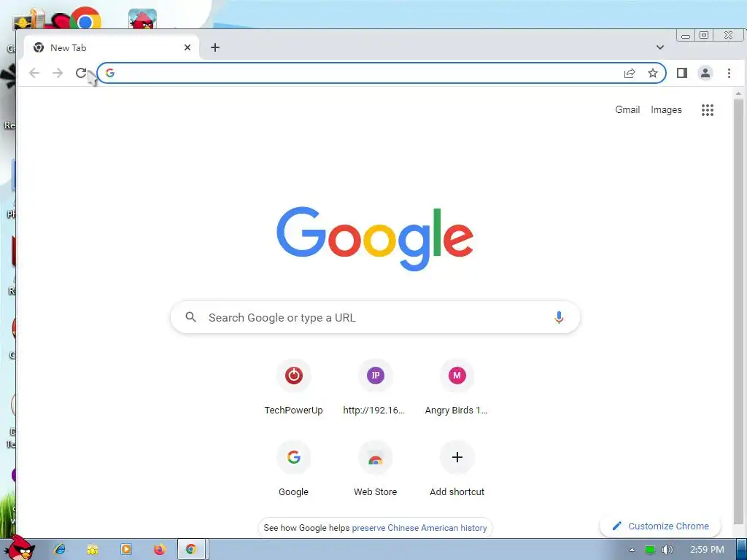This screenshot has width=747, height=560.
Task: Open Gmail link
Action: pyautogui.click(x=627, y=110)
